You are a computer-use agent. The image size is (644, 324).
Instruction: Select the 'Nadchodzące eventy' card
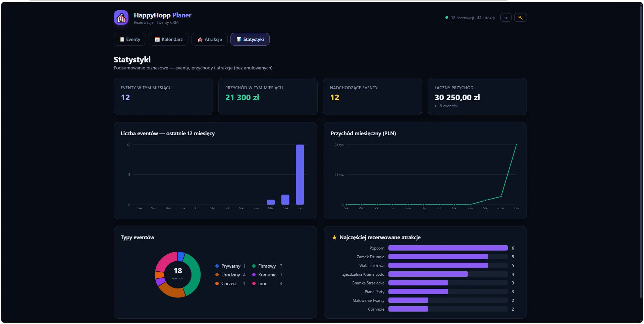click(x=373, y=97)
